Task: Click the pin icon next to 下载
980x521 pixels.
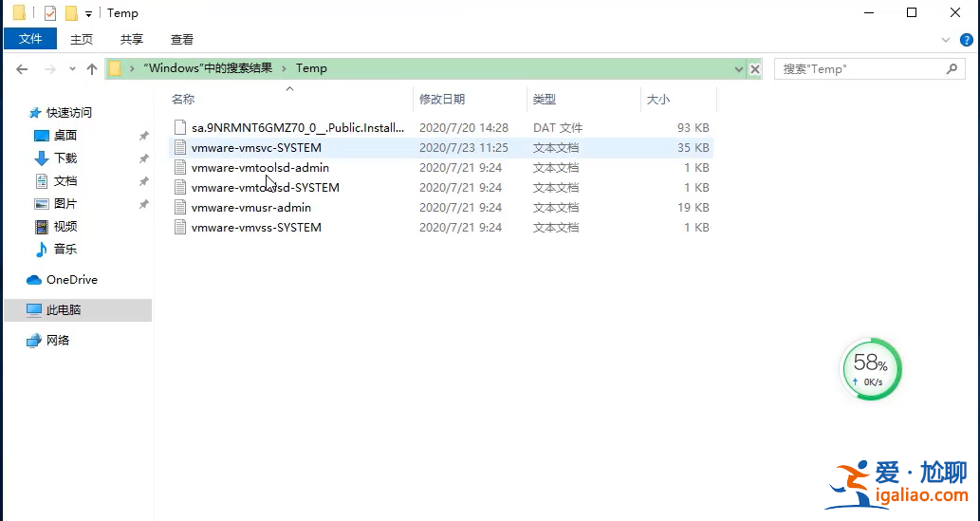Action: [x=144, y=158]
